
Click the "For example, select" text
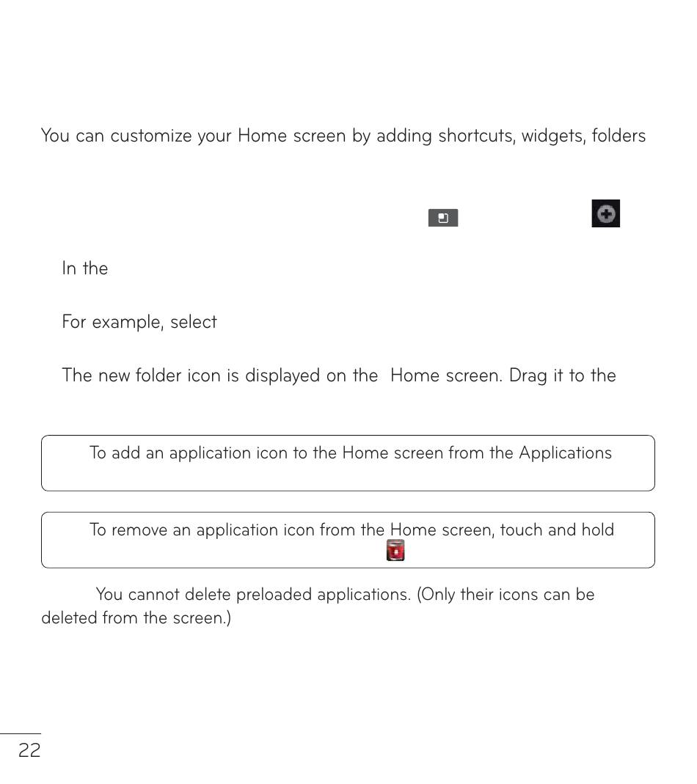139,322
